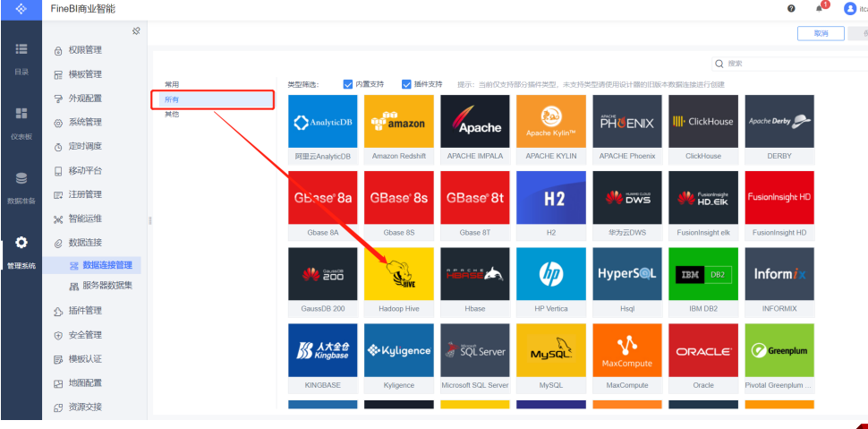Select the Oracle tile
The image size is (868, 429).
[x=703, y=358]
